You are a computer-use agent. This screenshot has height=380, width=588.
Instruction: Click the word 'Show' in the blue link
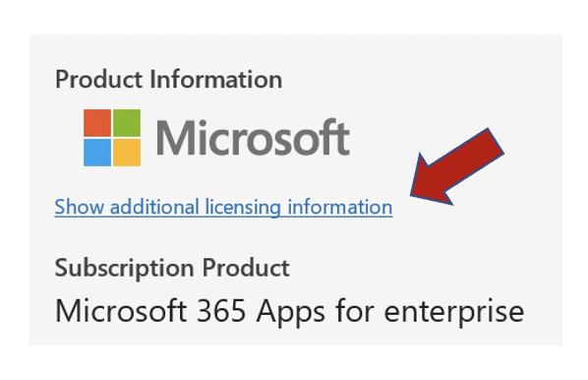79,207
